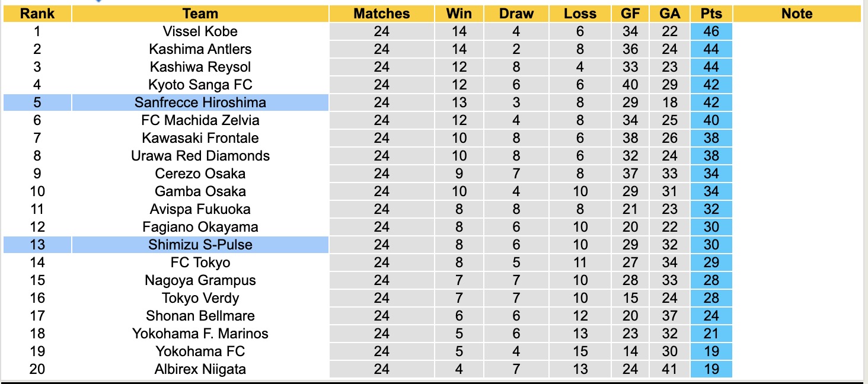
Task: Select the Draw column header
Action: [516, 14]
